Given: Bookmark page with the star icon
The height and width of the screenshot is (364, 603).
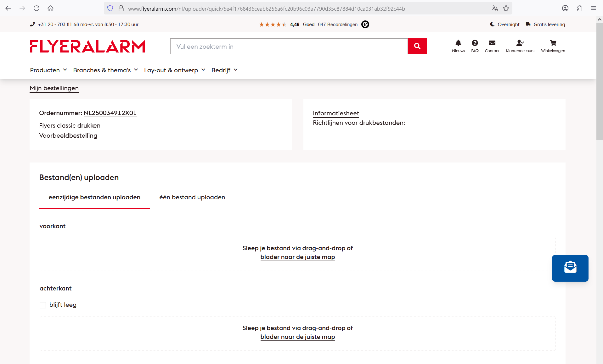Looking at the screenshot, I should (x=506, y=8).
